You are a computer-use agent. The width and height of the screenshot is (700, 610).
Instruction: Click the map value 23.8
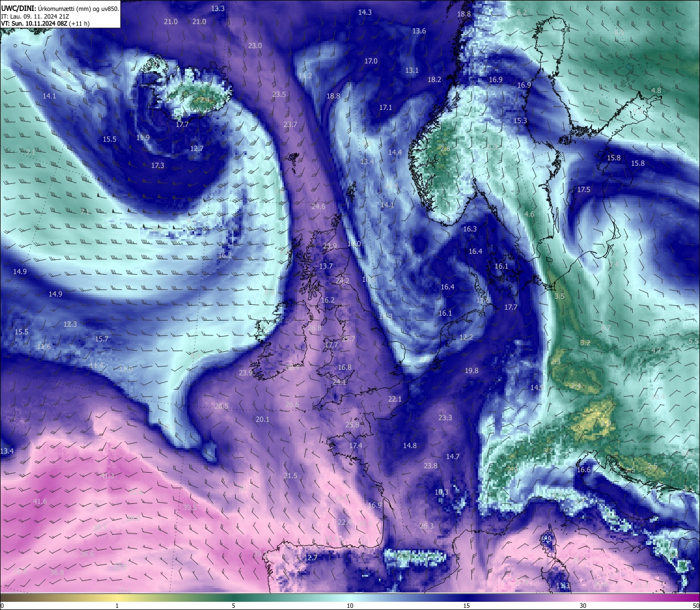pos(430,466)
